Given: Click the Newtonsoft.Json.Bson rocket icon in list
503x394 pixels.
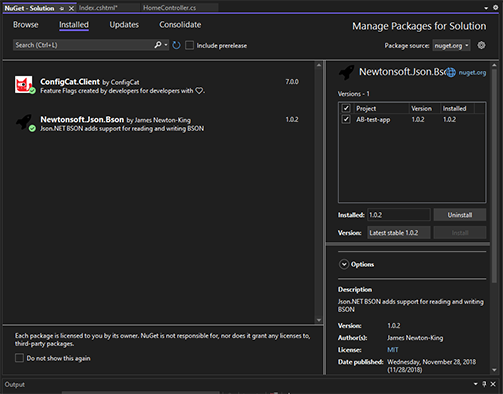Looking at the screenshot, I should 25,122.
